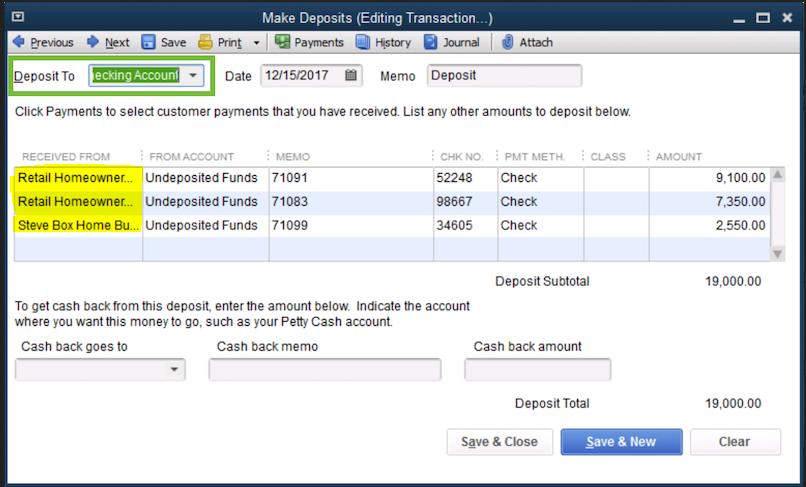
Task: Click the Print printer icon
Action: pos(205,42)
